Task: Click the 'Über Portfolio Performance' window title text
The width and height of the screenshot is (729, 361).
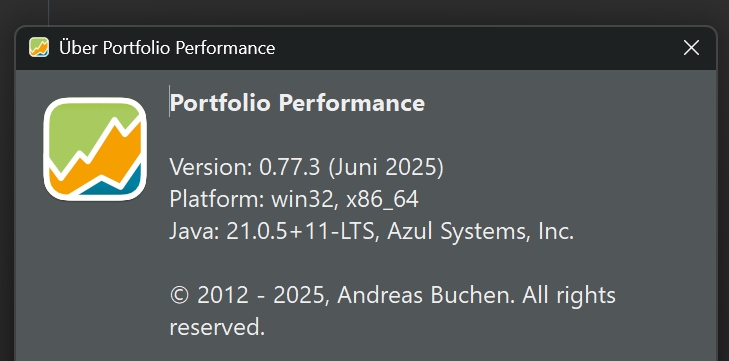Action: pos(167,47)
